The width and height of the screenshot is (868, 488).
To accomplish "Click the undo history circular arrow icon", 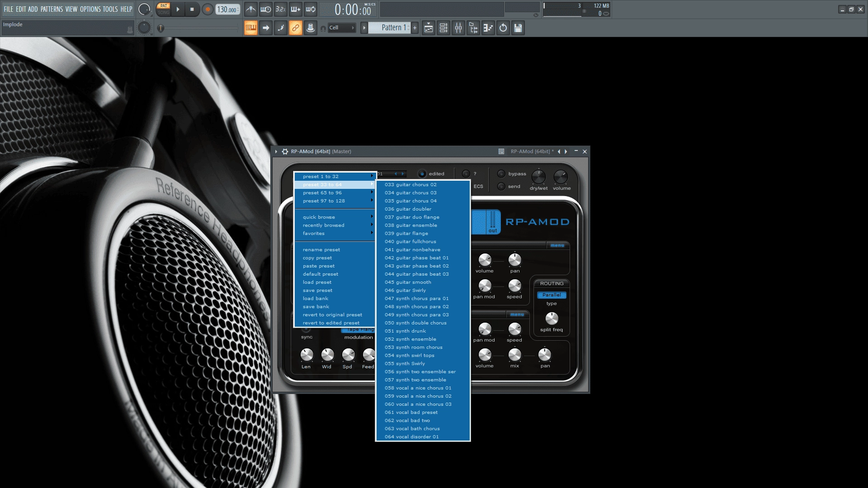I will (x=503, y=28).
